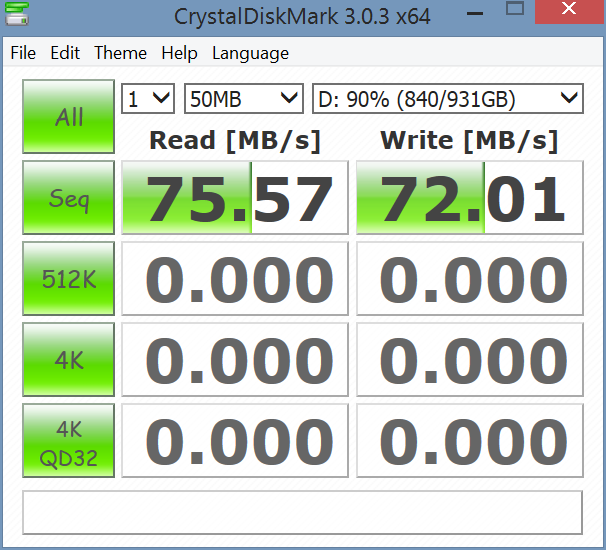Click the 4K QD32 read result value
Image resolution: width=606 pixels, height=550 pixels.
(235, 441)
